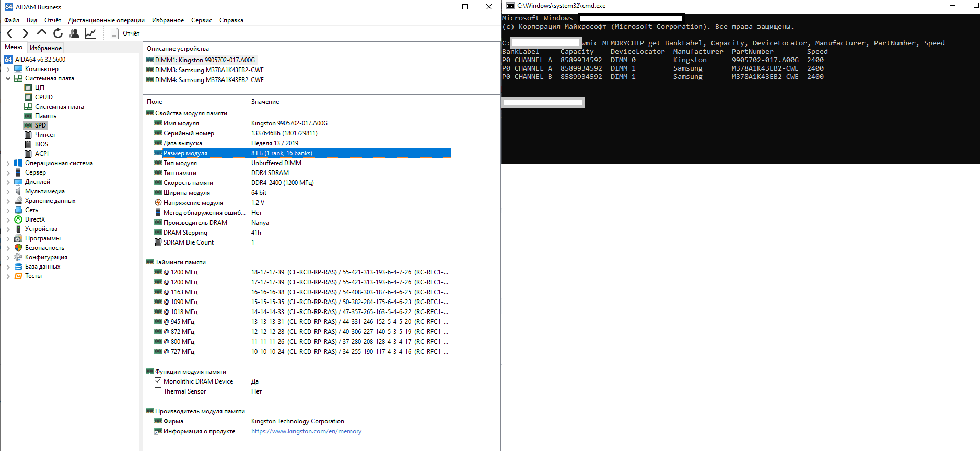This screenshot has height=451, width=980.
Task: Toggle the Thermal Sensor checkbox
Action: (x=158, y=391)
